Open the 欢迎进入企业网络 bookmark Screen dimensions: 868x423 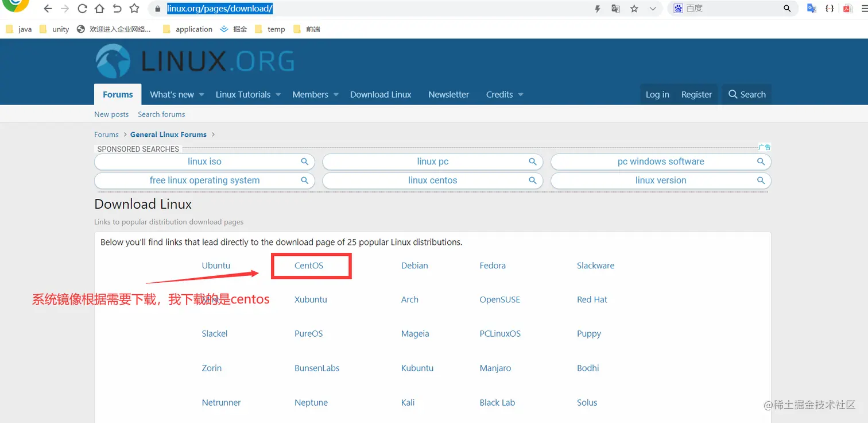click(x=114, y=29)
